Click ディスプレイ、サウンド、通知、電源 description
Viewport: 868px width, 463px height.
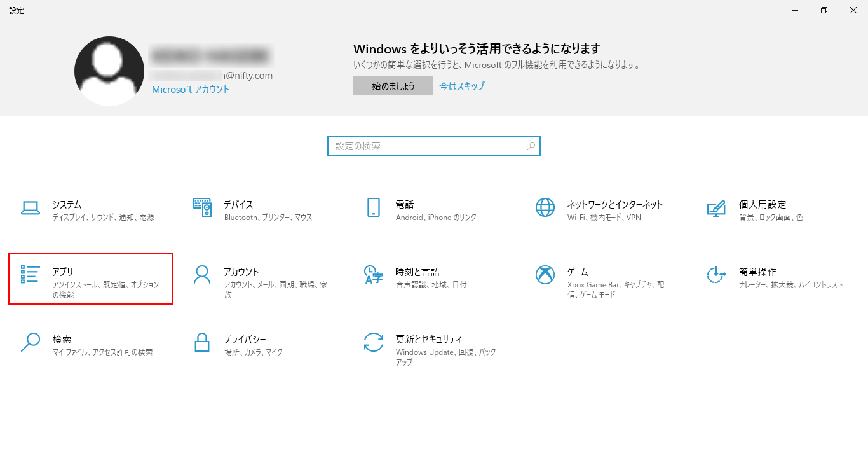[x=103, y=218]
